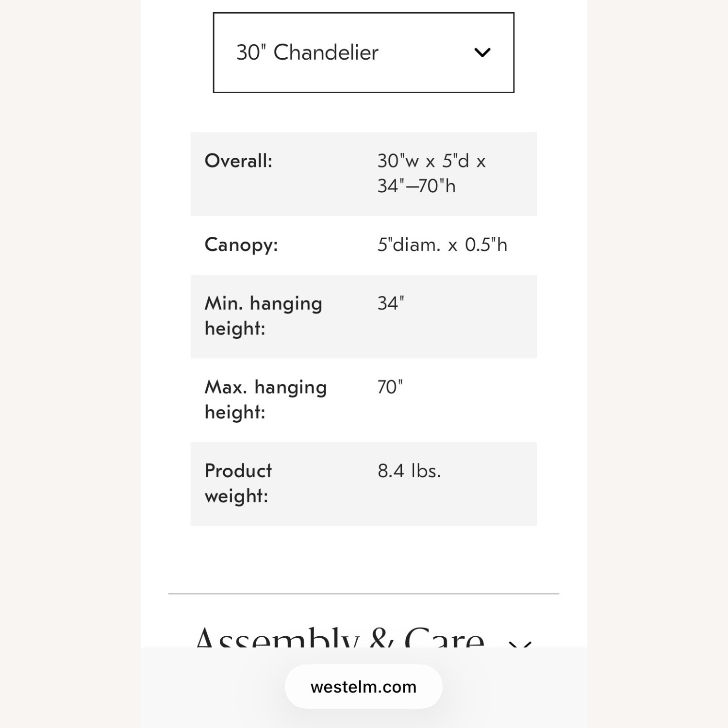This screenshot has width=728, height=728.
Task: Select the 30"w x 5"d overall dimensions text
Action: pos(431,161)
